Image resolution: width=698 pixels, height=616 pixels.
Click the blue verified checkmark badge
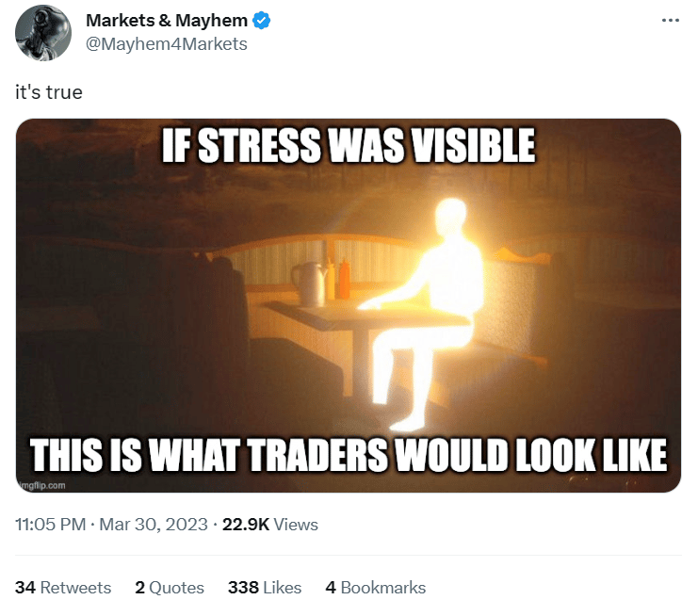[262, 21]
